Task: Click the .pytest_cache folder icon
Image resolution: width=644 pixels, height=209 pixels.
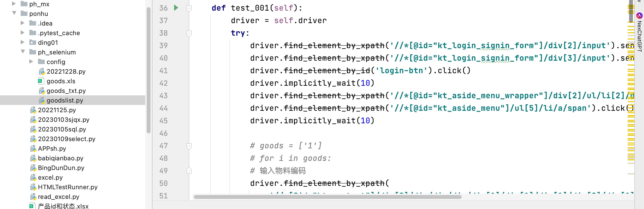Action: pos(33,33)
